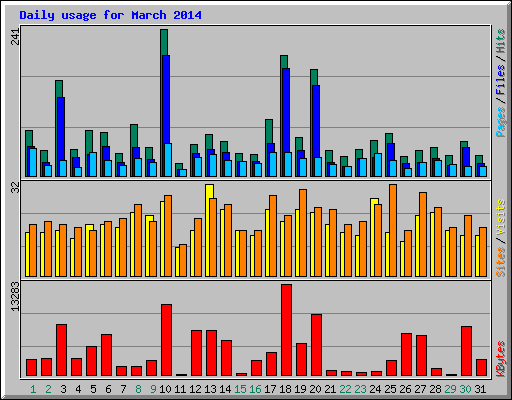Screen dimensions: 512x400
Task: Click day 22 on the x-axis
Action: click(345, 389)
